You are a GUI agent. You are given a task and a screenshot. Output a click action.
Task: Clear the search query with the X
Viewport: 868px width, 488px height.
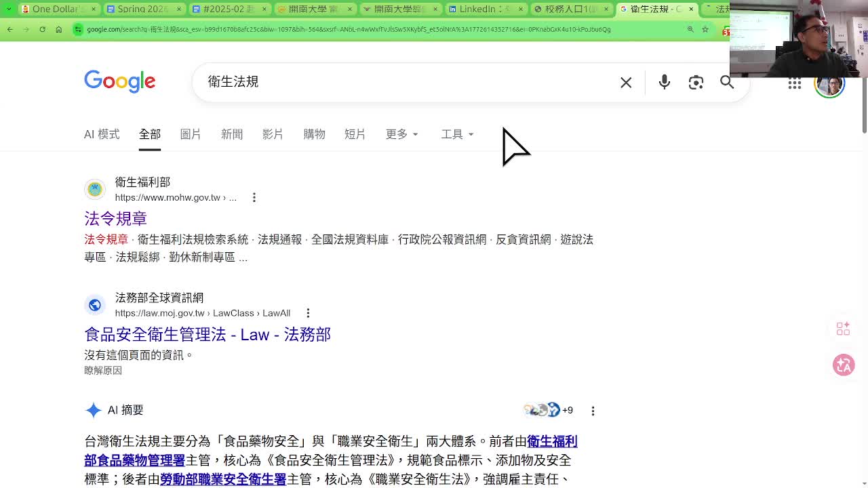(x=626, y=82)
